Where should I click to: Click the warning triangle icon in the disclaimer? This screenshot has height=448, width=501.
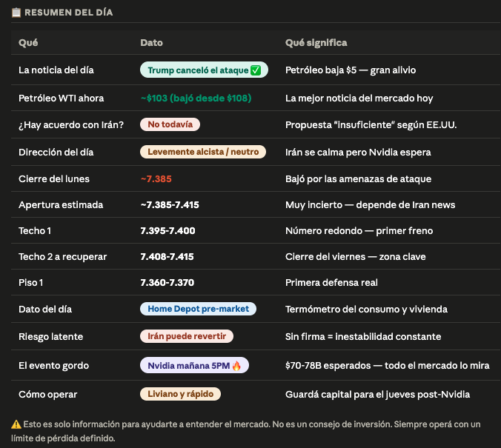[16, 424]
